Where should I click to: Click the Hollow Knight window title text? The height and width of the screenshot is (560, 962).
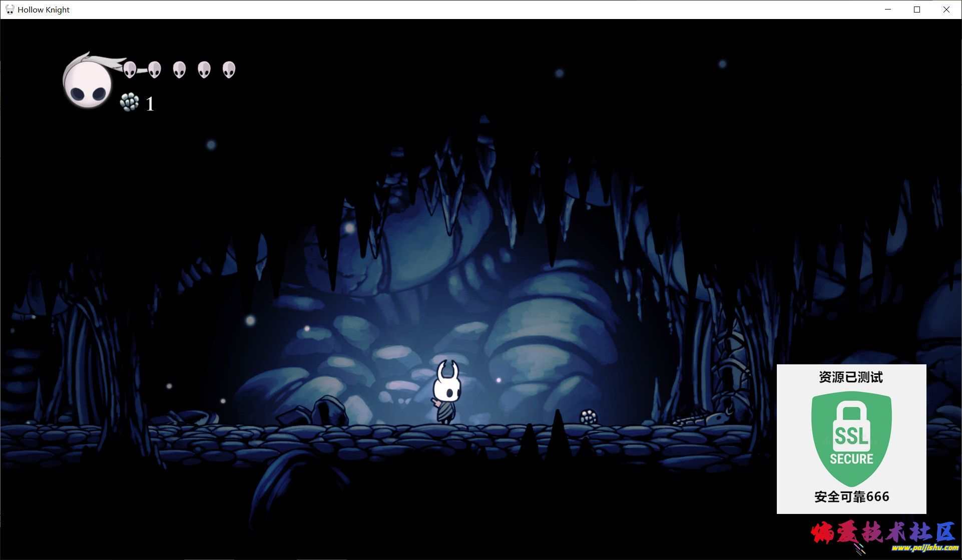click(x=44, y=10)
